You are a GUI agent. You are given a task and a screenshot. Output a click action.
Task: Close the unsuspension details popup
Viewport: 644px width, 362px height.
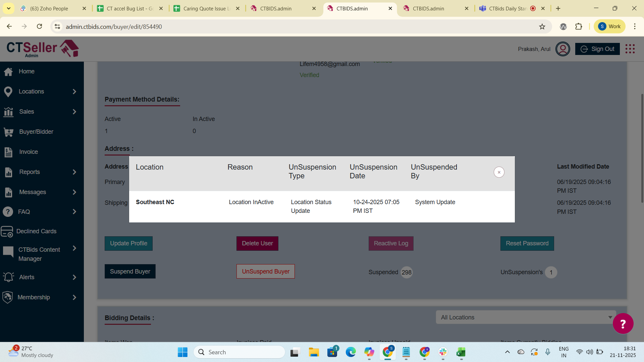click(x=499, y=172)
